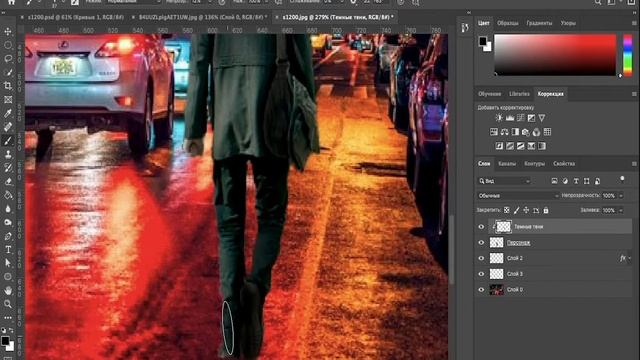Toggle visibility of Темные тени layer
This screenshot has height=360, width=640.
coord(481,227)
